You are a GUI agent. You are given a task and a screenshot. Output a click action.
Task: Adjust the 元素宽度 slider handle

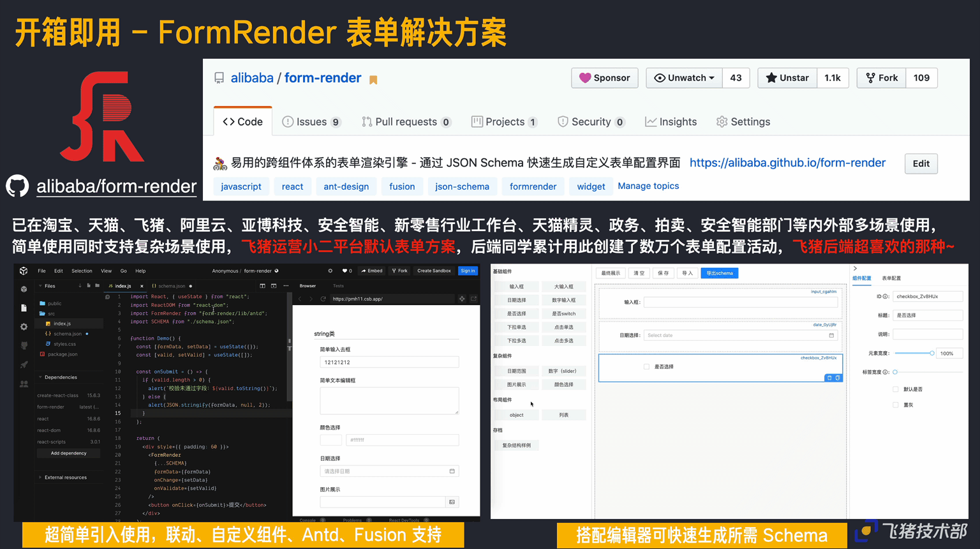click(932, 353)
